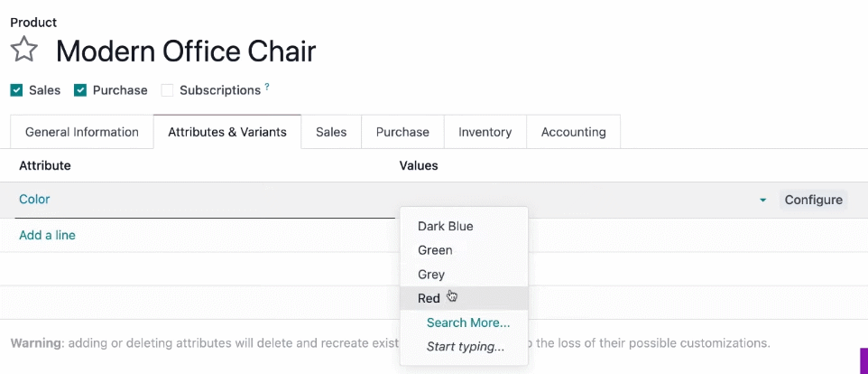Expand the Values dropdown arrow
This screenshot has width=868, height=374.
tap(762, 200)
